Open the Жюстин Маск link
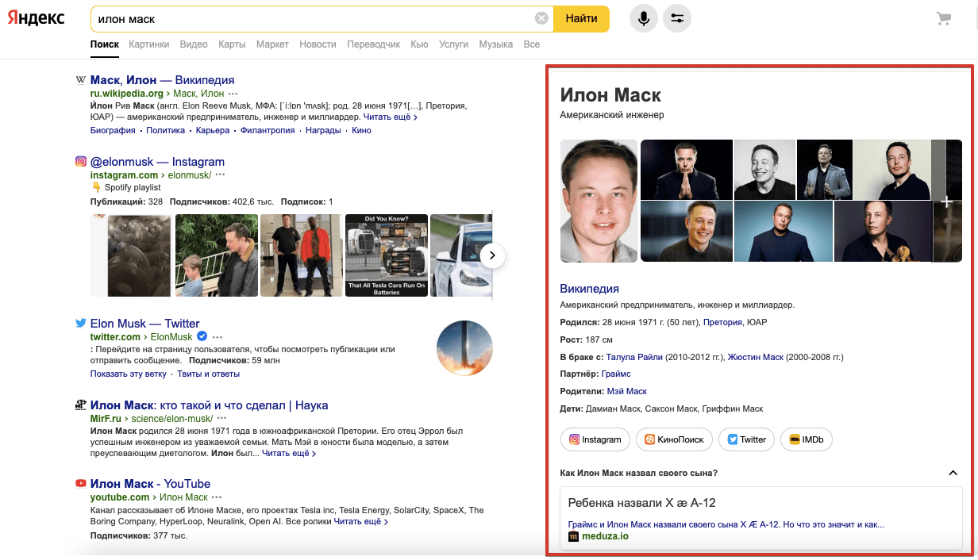Image resolution: width=978 pixels, height=560 pixels. (x=755, y=357)
